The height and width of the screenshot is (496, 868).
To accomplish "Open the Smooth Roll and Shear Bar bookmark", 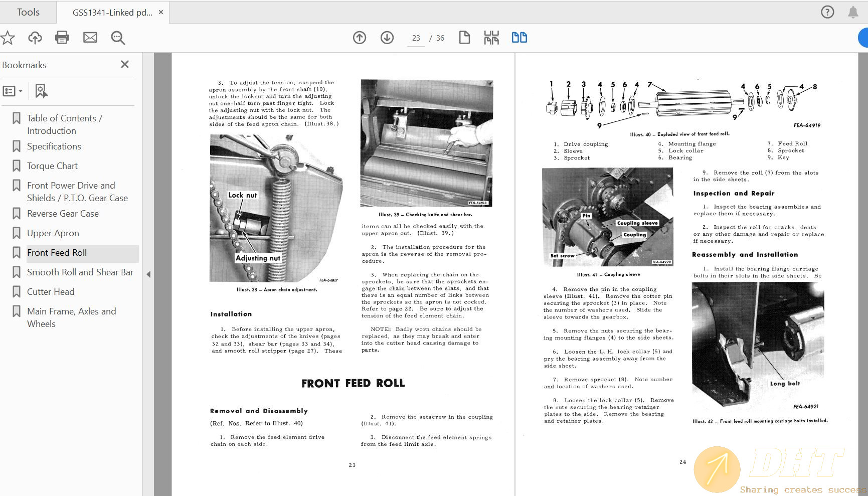I will 80,272.
